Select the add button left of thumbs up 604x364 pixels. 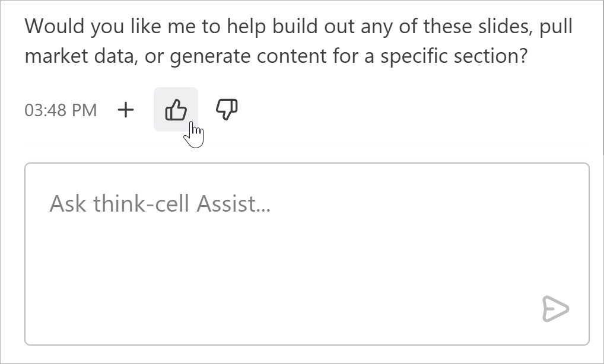126,110
